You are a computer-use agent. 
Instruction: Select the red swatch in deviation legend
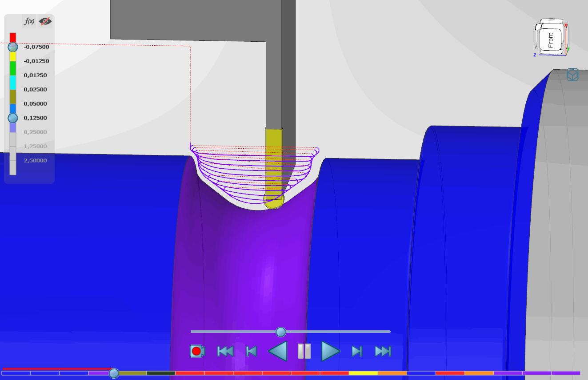(13, 37)
